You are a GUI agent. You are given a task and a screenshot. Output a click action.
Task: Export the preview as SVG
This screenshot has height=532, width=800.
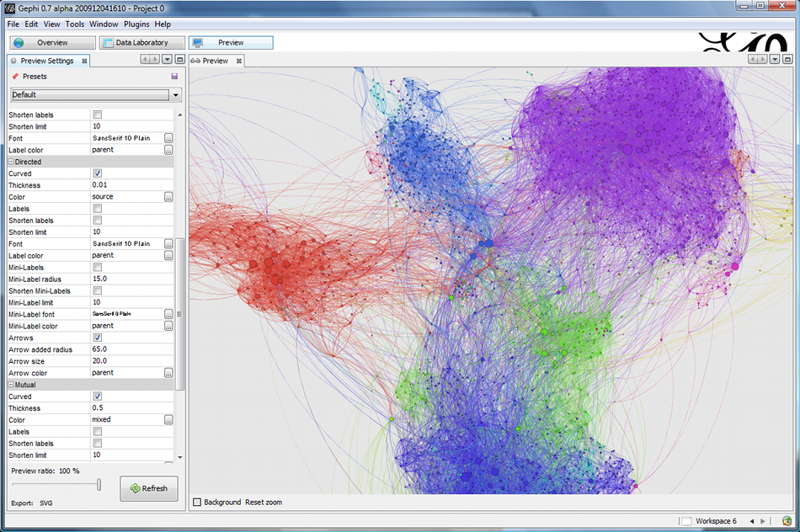coord(45,503)
